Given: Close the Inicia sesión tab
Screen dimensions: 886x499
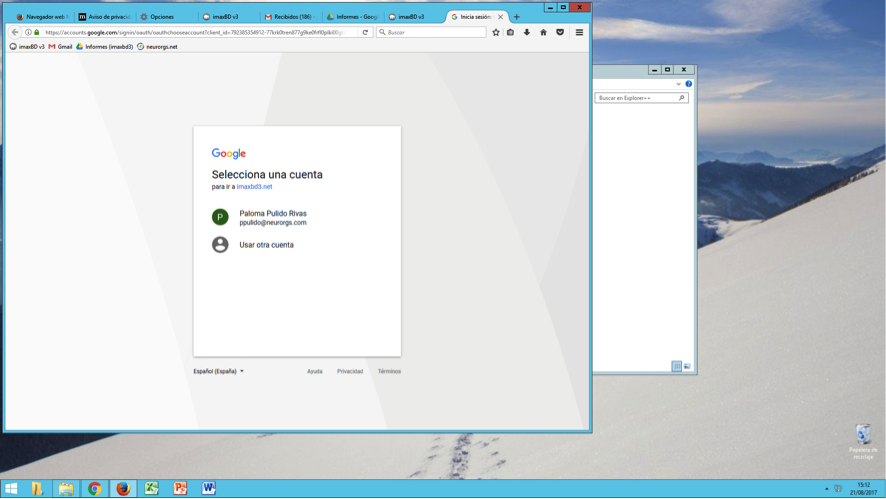Looking at the screenshot, I should [x=500, y=17].
